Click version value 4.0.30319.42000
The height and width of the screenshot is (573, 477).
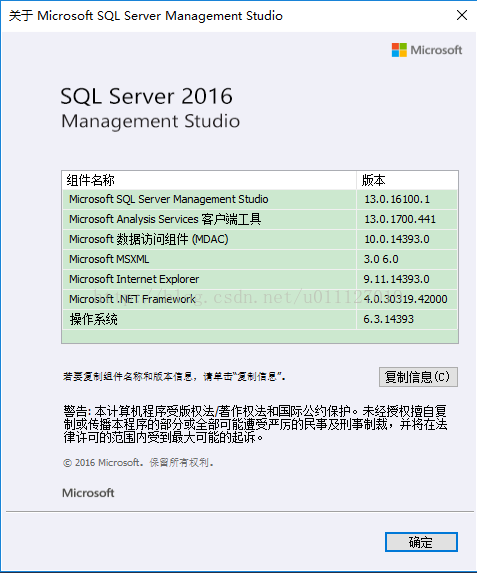(405, 299)
